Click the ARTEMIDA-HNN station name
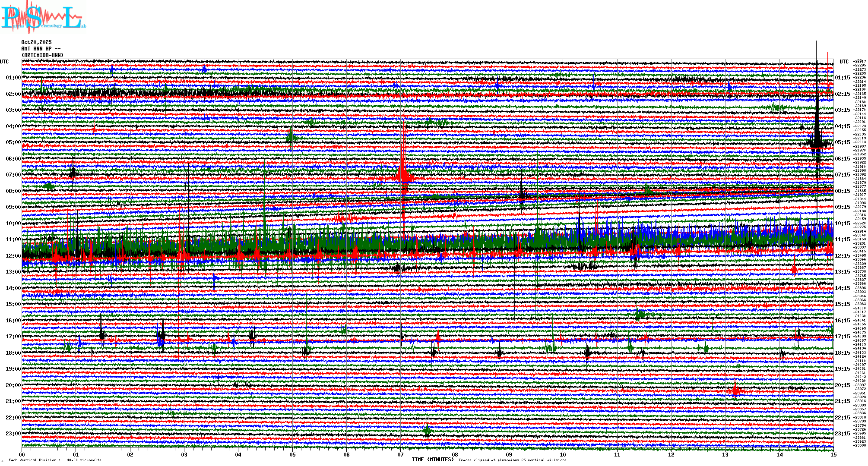This screenshot has height=466, width=868. (x=42, y=55)
